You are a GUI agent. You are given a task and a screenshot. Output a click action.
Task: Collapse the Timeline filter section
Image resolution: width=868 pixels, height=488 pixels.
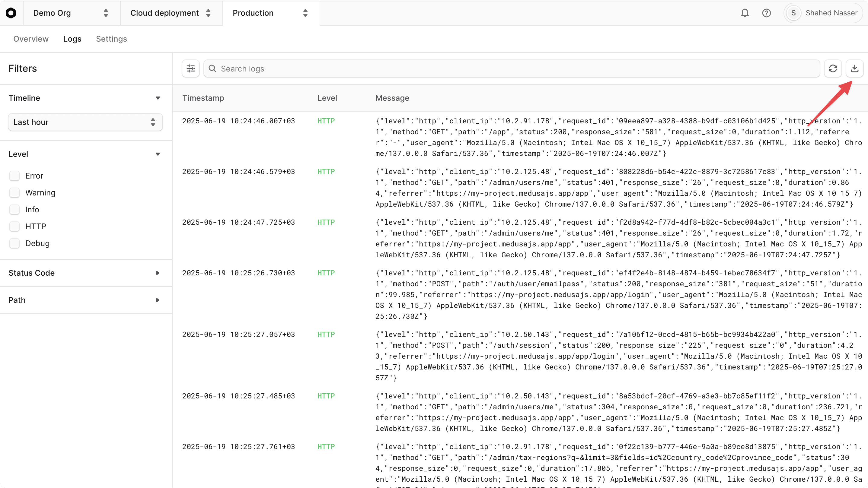click(x=158, y=98)
